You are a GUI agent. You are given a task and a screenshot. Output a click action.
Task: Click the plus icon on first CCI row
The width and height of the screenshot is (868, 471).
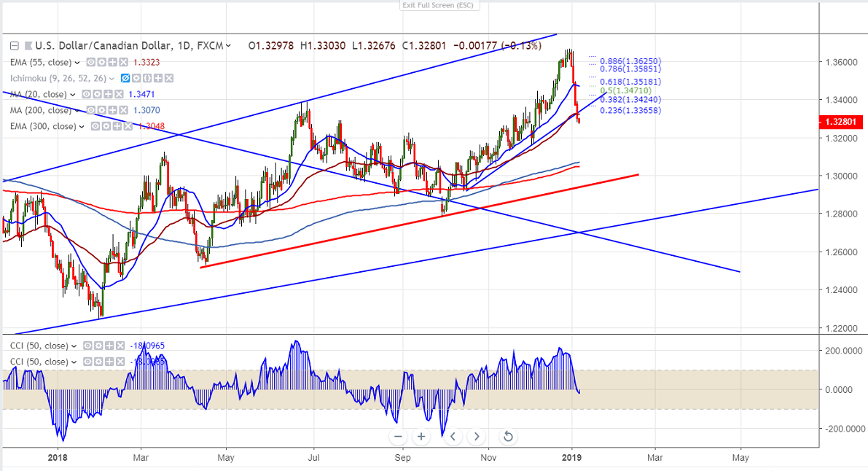click(x=109, y=346)
